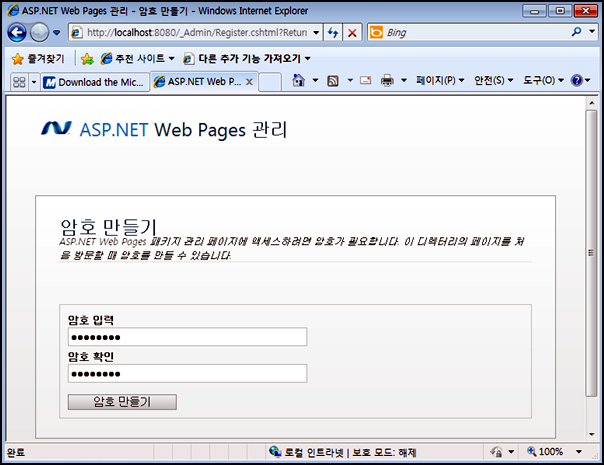Open the Help icon's dropdown arrow
The width and height of the screenshot is (604, 465).
[x=587, y=81]
